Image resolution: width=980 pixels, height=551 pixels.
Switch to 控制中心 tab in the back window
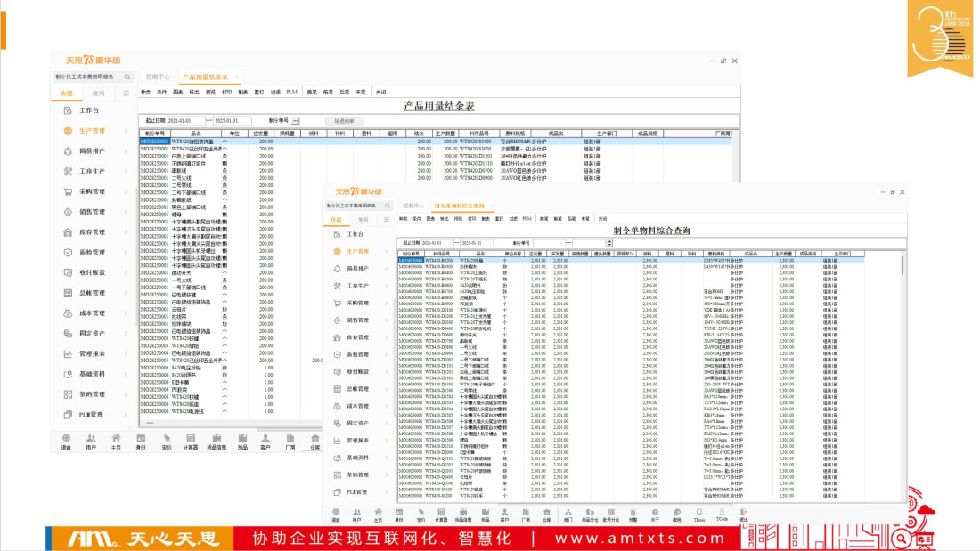click(x=158, y=77)
